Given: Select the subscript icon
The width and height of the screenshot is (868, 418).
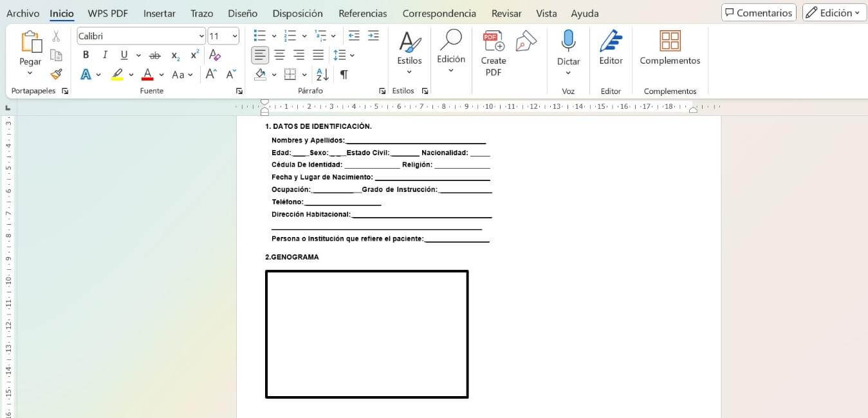Looking at the screenshot, I should point(174,56).
